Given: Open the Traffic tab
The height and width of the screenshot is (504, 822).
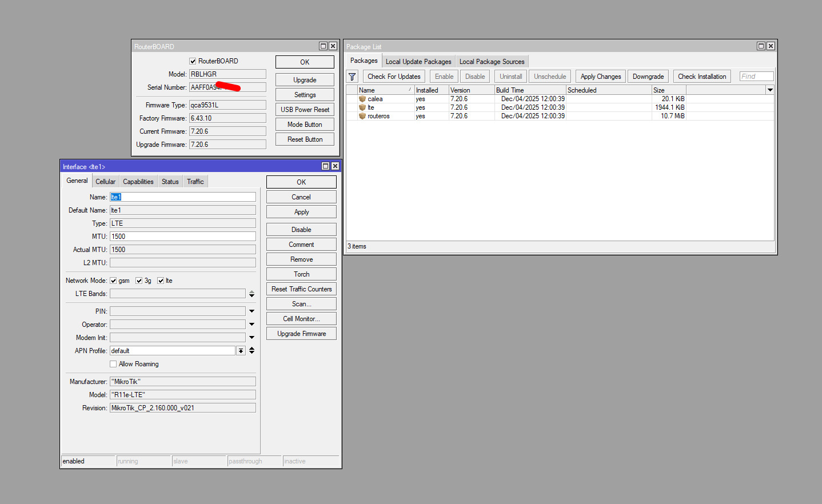Looking at the screenshot, I should pos(195,182).
